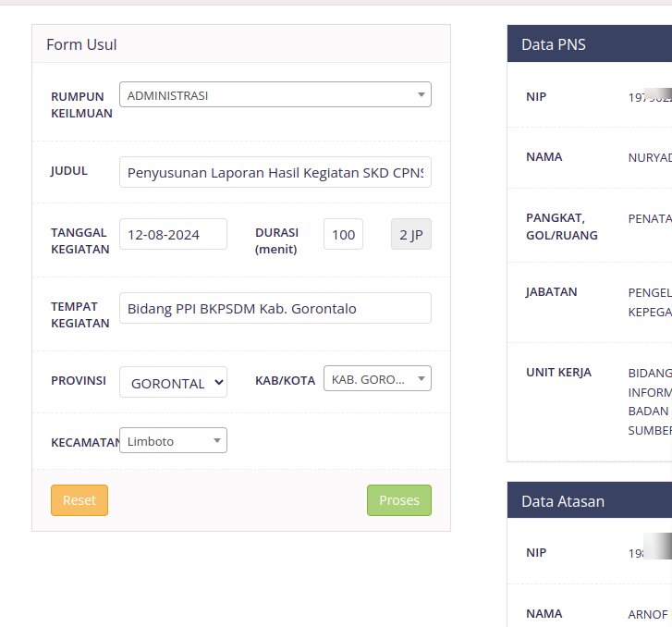Expand the Provinsi dropdown set to Gorontalo
672x627 pixels.
coord(173,382)
